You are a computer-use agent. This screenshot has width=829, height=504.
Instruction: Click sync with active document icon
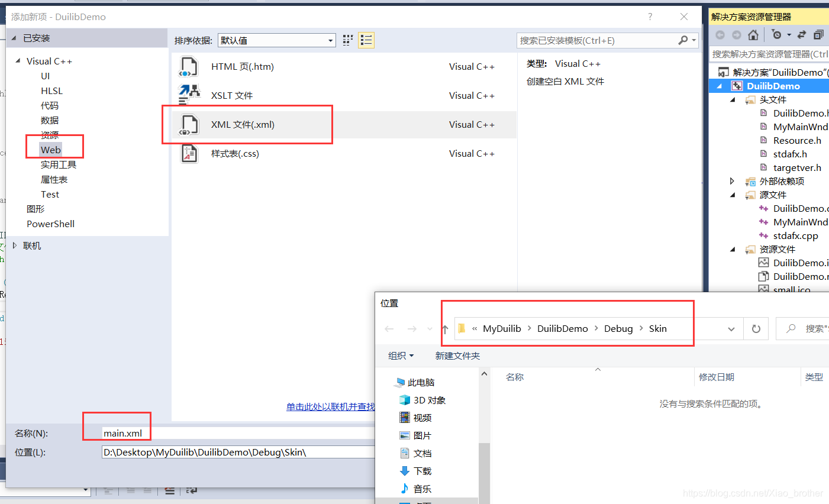[x=802, y=35]
